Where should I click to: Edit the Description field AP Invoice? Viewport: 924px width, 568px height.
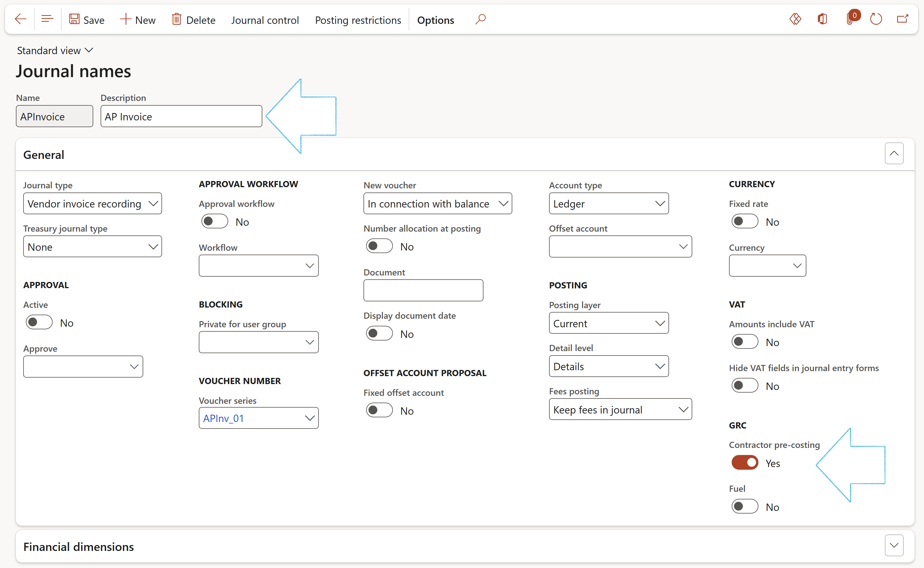(181, 117)
